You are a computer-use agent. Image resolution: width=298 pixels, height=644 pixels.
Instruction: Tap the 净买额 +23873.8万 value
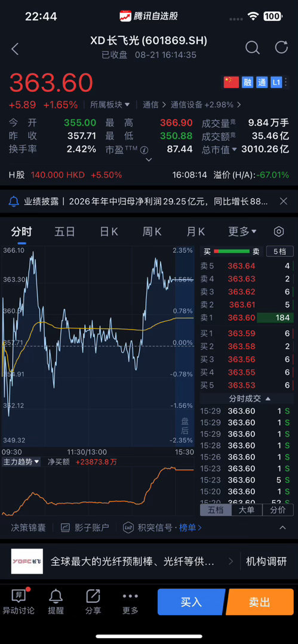pos(96,462)
